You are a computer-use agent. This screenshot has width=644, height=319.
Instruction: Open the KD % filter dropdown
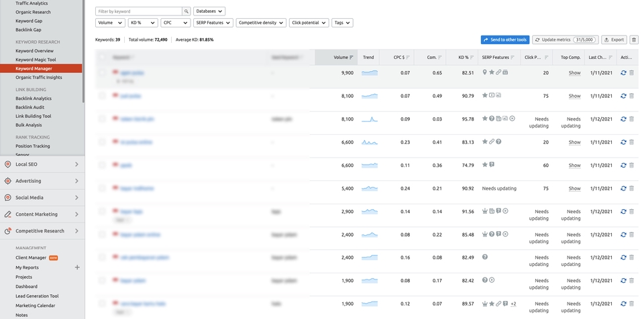pos(143,23)
